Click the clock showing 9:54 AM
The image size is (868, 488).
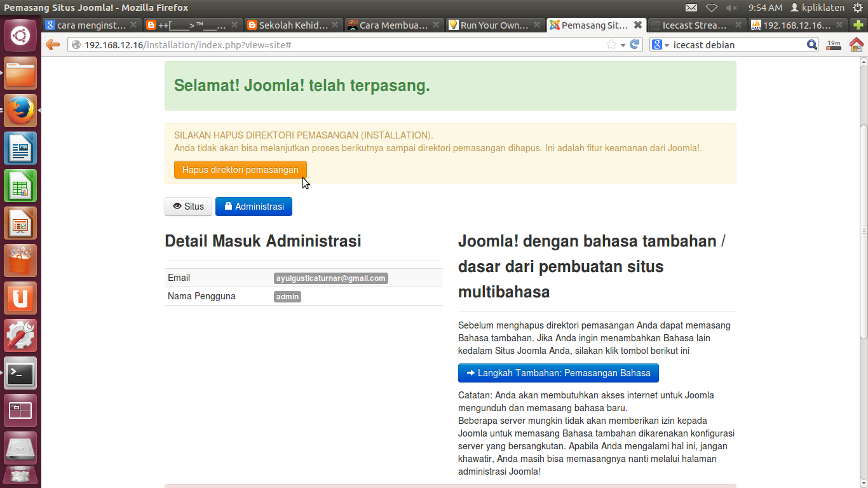tap(765, 8)
